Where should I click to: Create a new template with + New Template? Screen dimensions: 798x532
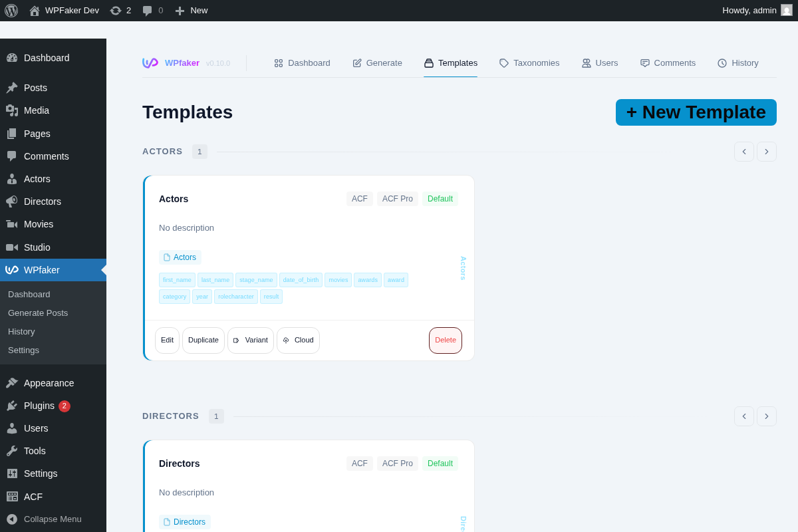pyautogui.click(x=696, y=112)
